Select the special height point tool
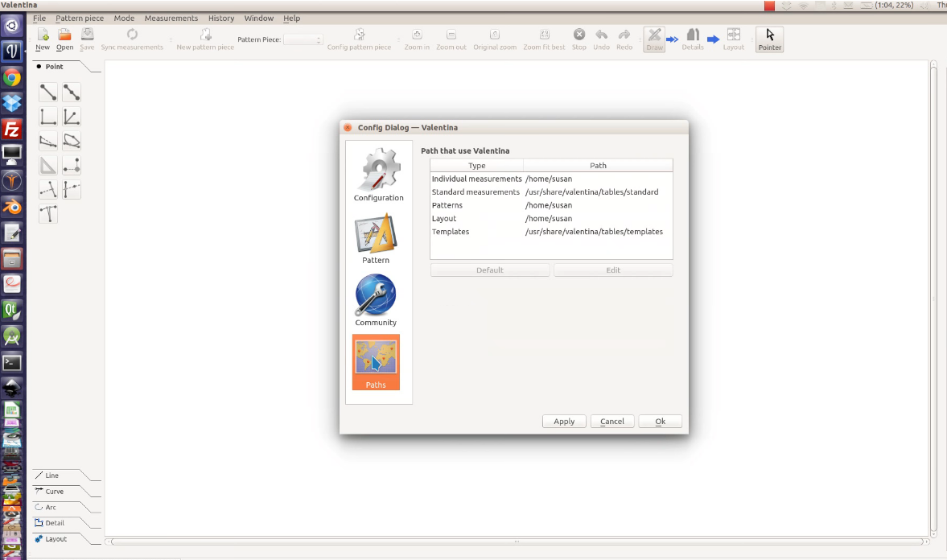 [48, 214]
